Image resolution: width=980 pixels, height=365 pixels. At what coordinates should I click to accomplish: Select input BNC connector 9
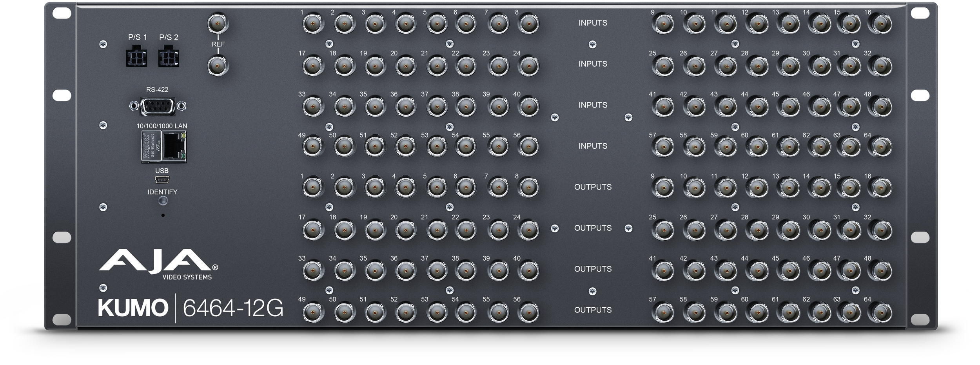coord(664,24)
